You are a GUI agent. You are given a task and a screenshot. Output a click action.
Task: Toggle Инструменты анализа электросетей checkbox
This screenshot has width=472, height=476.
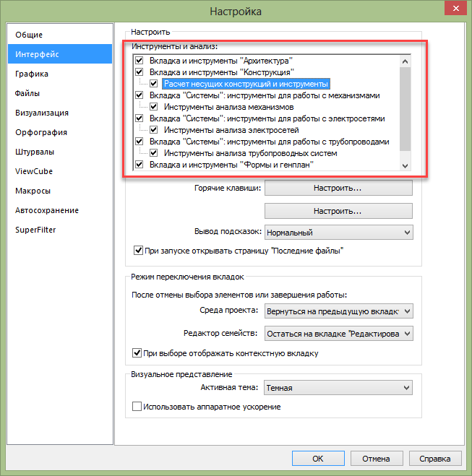click(154, 129)
